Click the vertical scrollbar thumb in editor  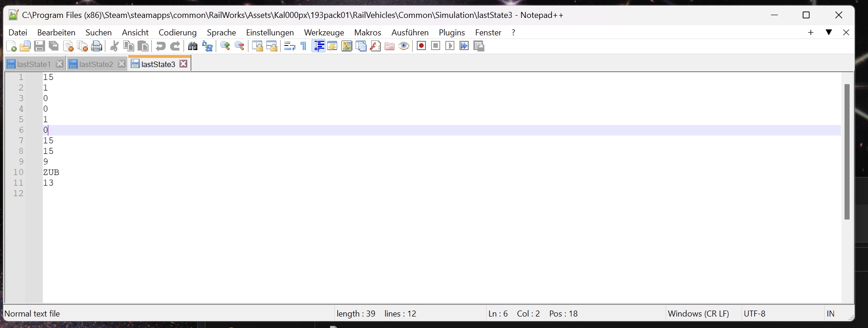click(x=847, y=152)
